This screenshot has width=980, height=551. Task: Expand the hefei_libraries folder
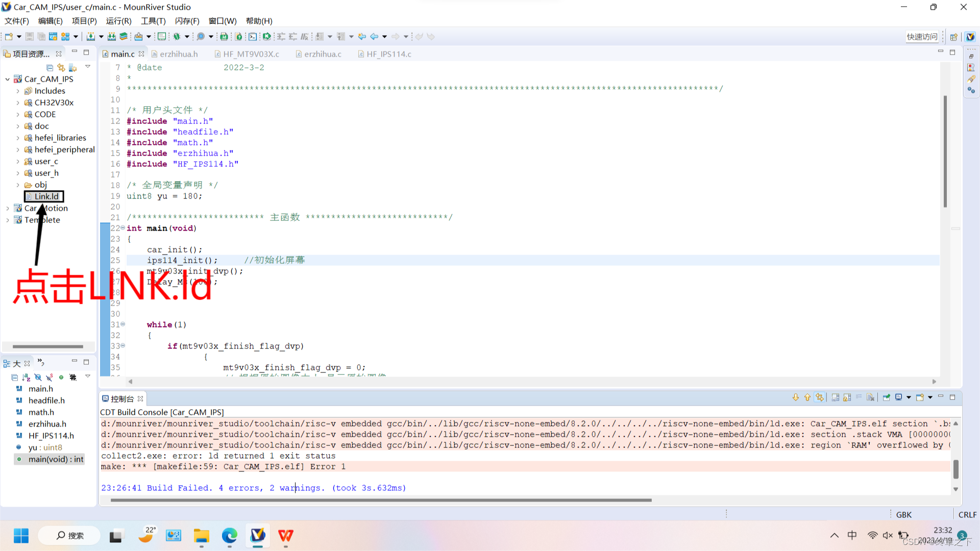coord(18,138)
